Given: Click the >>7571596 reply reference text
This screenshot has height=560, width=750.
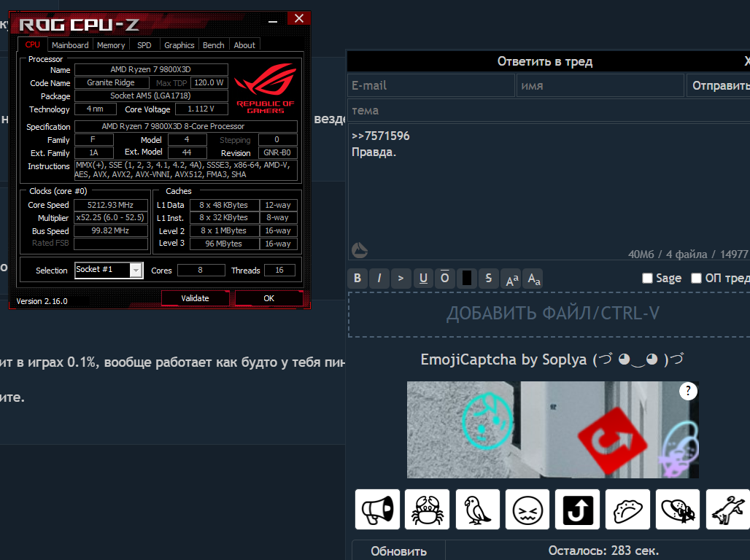Looking at the screenshot, I should click(x=381, y=136).
